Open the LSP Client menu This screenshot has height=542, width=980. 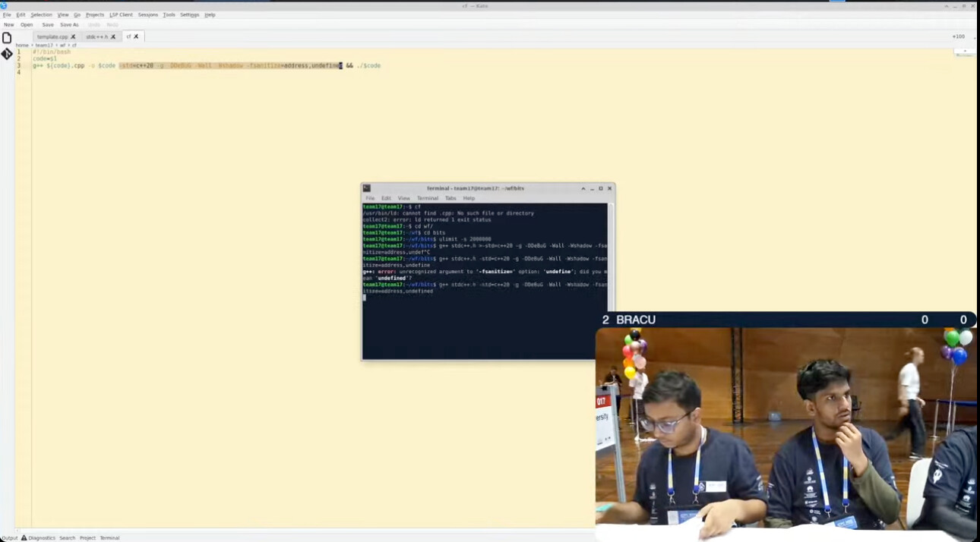click(121, 14)
